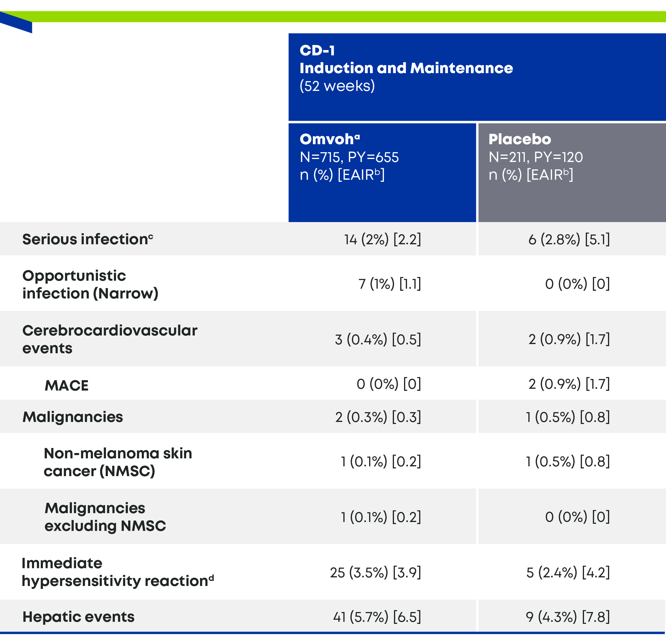
Task: Click Omvoh value '7 (1%) [1.1]'
Action: pyautogui.click(x=390, y=284)
